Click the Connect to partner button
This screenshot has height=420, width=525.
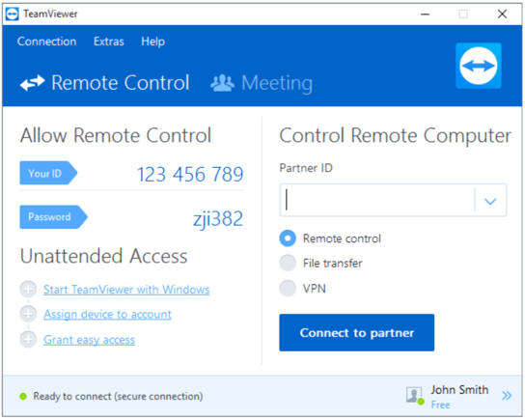point(356,332)
